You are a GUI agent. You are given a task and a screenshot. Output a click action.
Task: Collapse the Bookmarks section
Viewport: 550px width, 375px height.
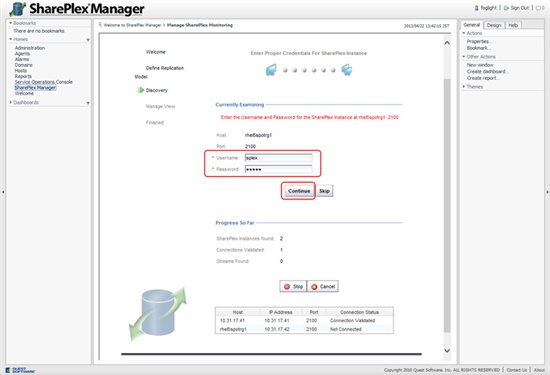click(11, 23)
